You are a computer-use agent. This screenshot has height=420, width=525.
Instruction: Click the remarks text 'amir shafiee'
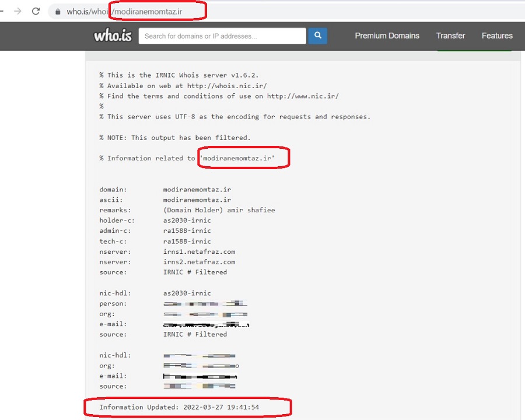(x=251, y=210)
